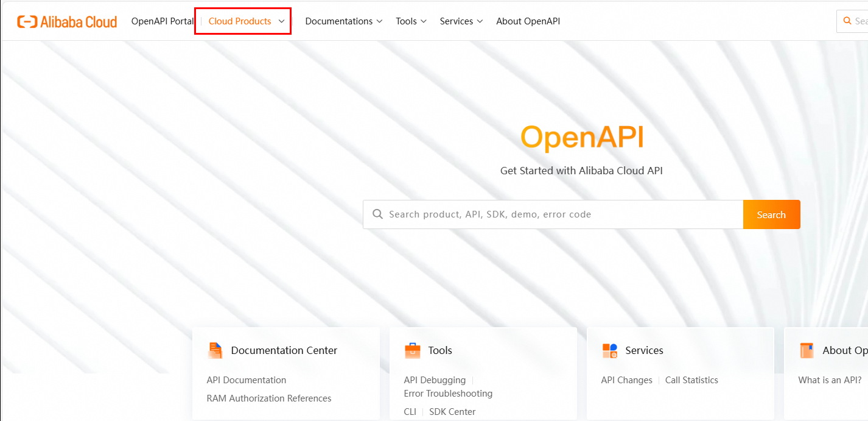868x421 pixels.
Task: Open the SDK Center link
Action: [452, 412]
